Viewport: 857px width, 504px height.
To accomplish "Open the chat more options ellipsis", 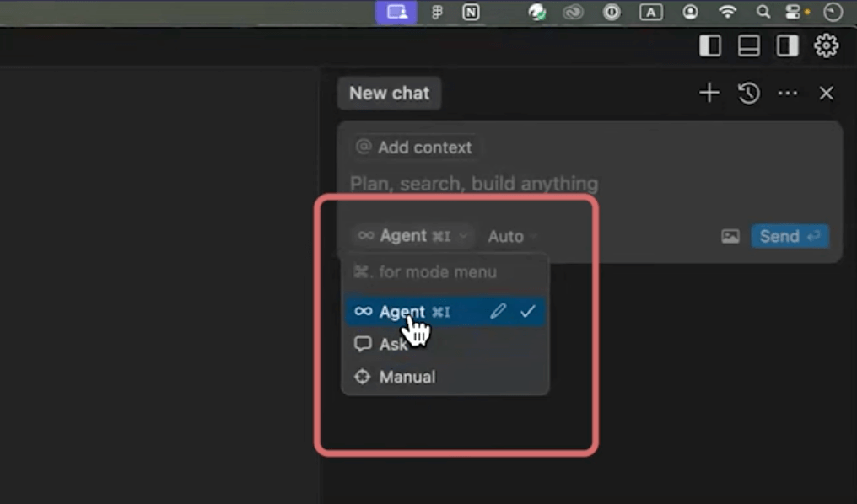I will pyautogui.click(x=788, y=93).
